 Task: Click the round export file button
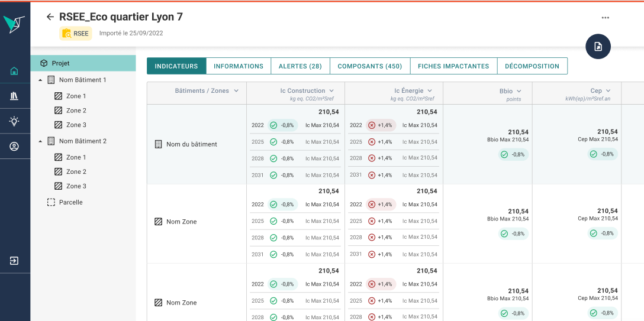pyautogui.click(x=598, y=47)
